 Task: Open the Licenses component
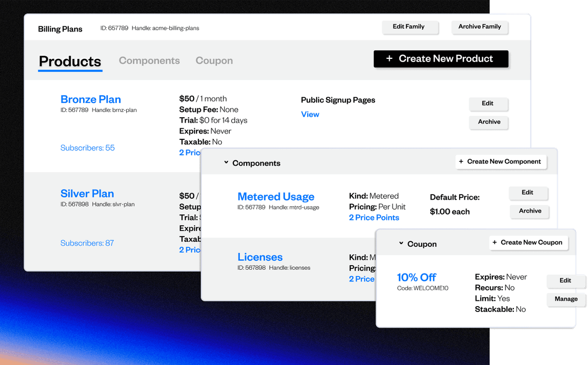click(260, 257)
